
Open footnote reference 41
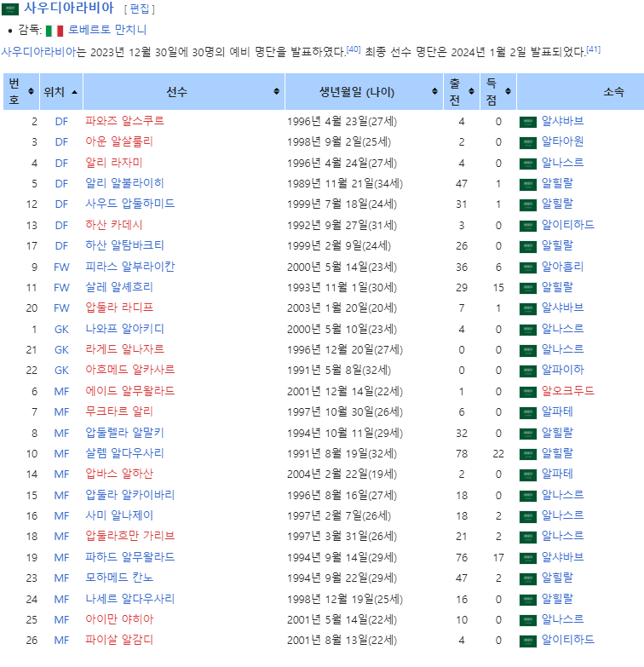coord(594,49)
